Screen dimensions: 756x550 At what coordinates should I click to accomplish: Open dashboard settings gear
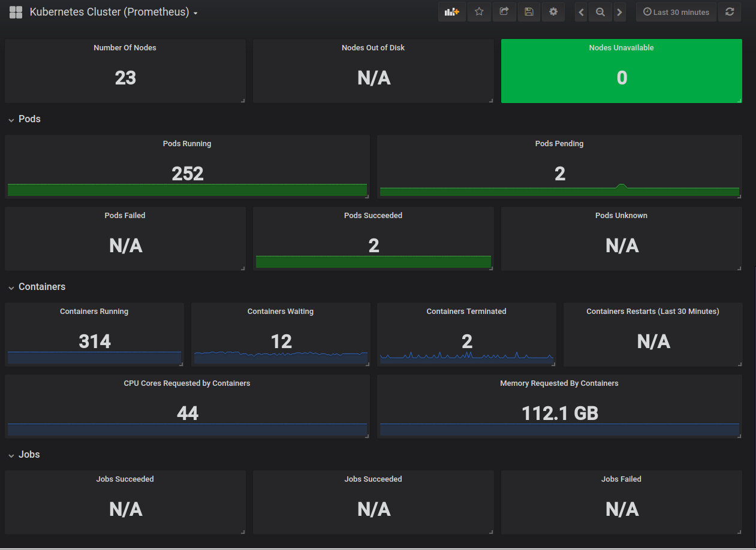pyautogui.click(x=553, y=12)
